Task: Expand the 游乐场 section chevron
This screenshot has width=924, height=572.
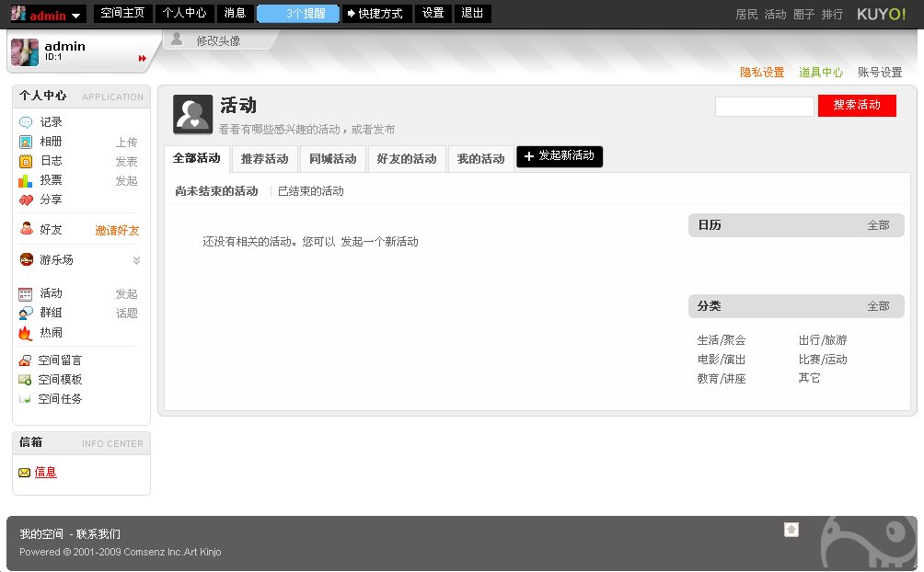Action: 137,260
